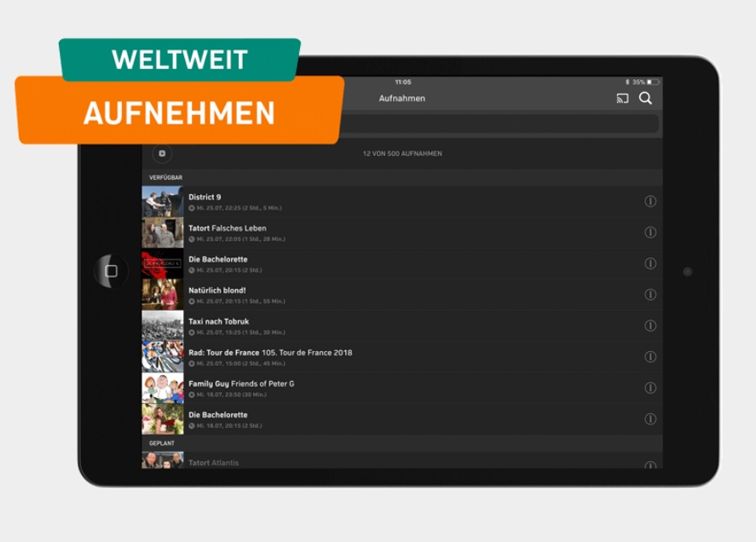Play the recording Tatort Falsches Leben
The height and width of the screenshot is (542, 756).
click(402, 233)
